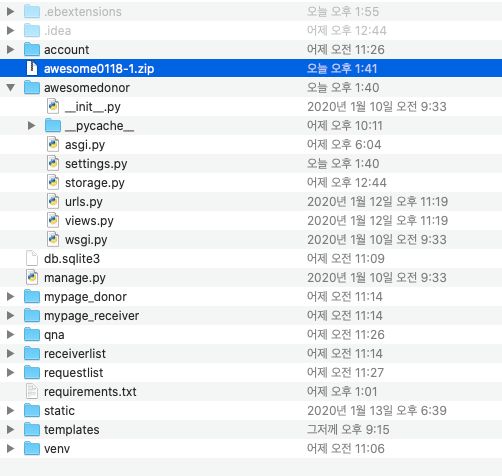Select the wsgi.py file name
The image size is (502, 476).
coord(86,240)
